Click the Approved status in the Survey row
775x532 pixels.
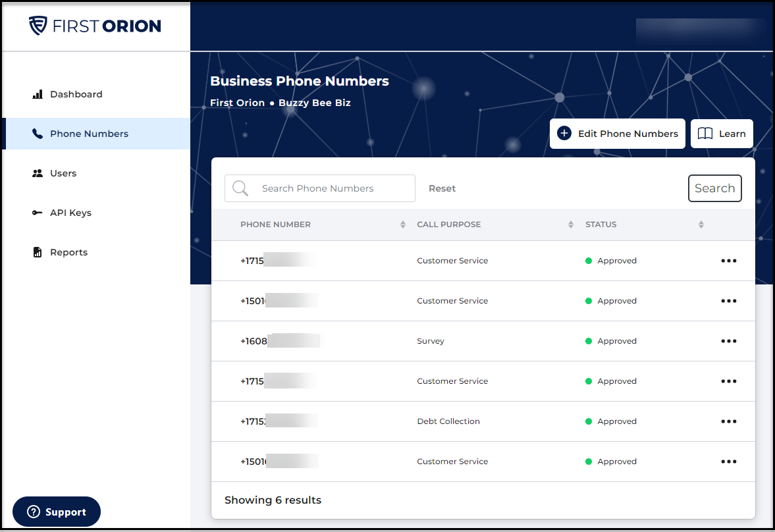[611, 341]
